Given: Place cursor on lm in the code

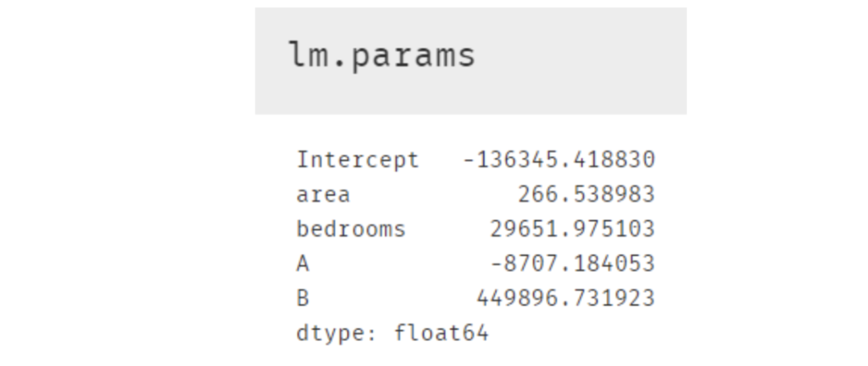Looking at the screenshot, I should point(305,55).
